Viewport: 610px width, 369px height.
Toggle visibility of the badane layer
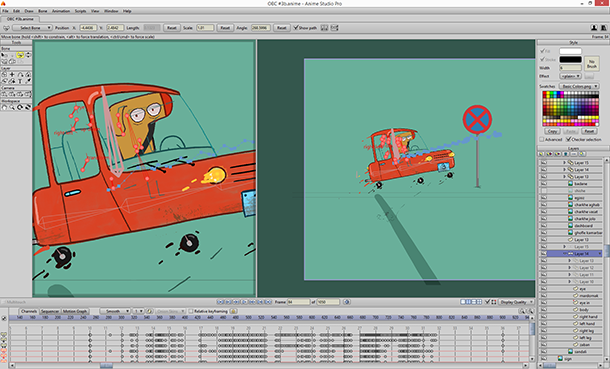pos(543,184)
